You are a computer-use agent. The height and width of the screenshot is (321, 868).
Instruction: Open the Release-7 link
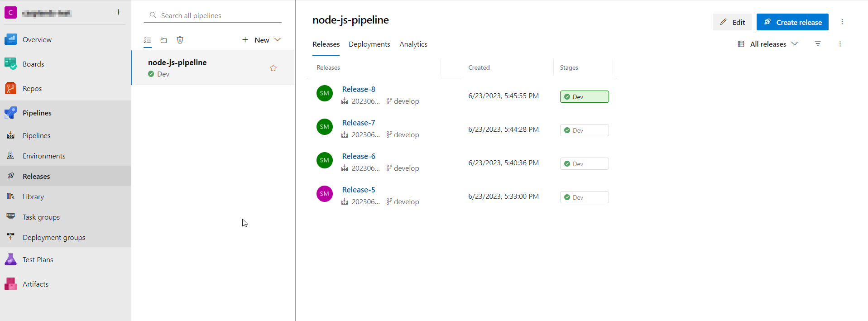[x=359, y=123]
